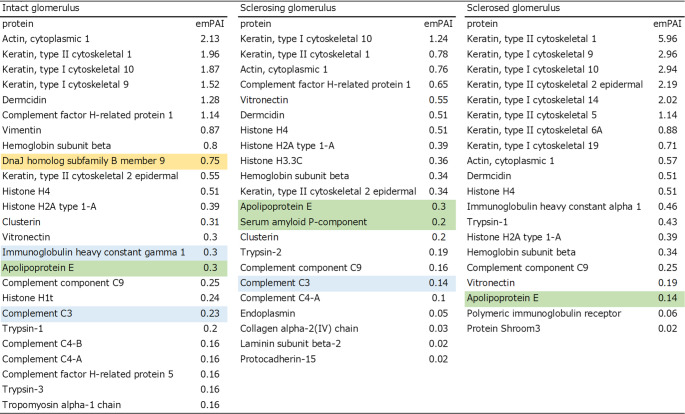Click the emPAI value 0.46
The width and height of the screenshot is (685, 414).
point(668,207)
